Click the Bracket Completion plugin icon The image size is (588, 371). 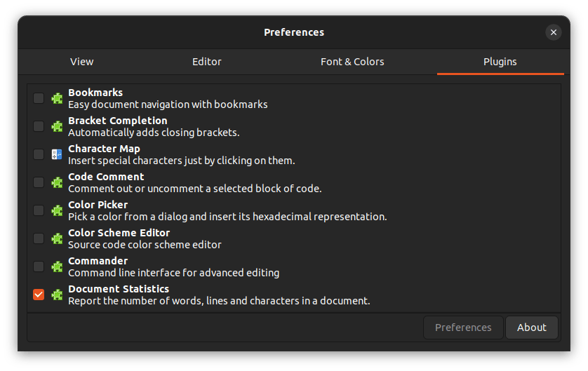(x=57, y=126)
